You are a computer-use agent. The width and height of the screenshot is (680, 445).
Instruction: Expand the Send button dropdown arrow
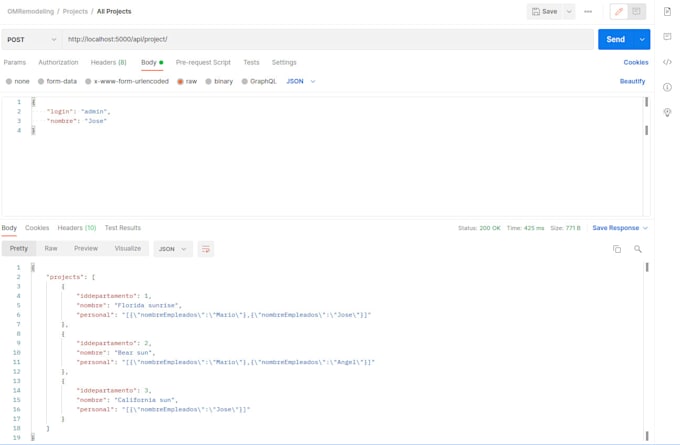pyautogui.click(x=642, y=39)
